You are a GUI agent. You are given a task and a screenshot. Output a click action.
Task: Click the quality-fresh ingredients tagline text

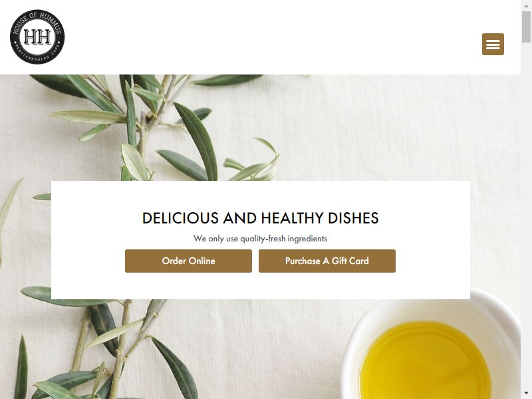point(260,239)
